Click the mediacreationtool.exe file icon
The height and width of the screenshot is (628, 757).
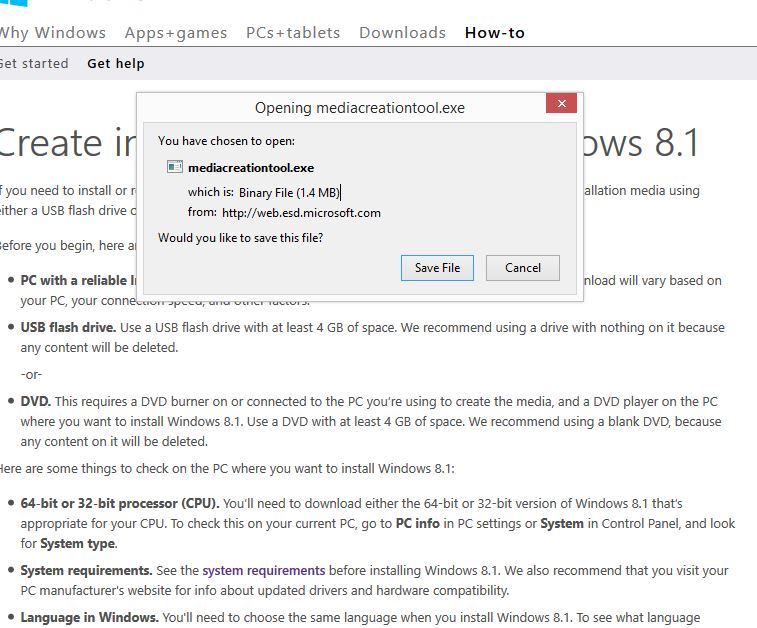(x=174, y=167)
